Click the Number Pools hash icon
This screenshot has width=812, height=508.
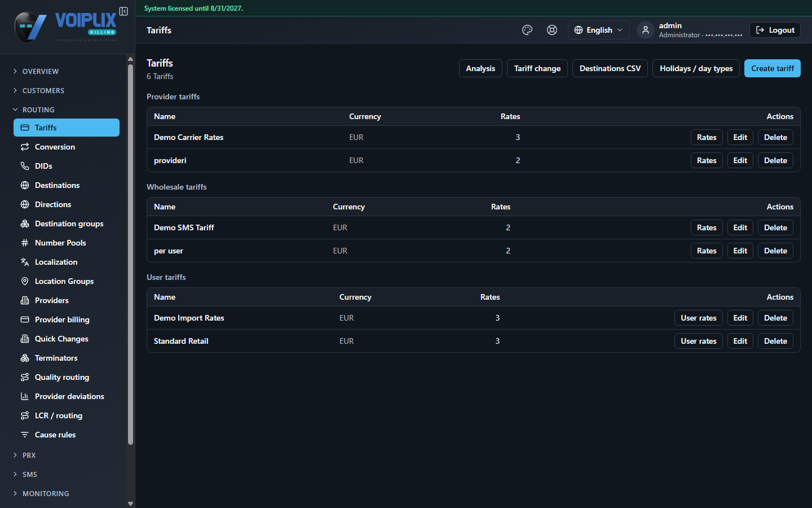pos(25,243)
